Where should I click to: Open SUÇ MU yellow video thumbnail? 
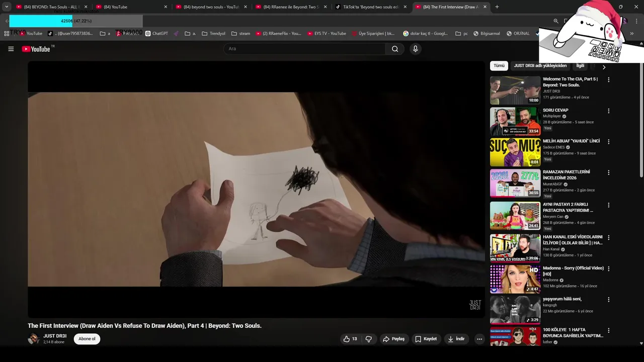pyautogui.click(x=515, y=152)
